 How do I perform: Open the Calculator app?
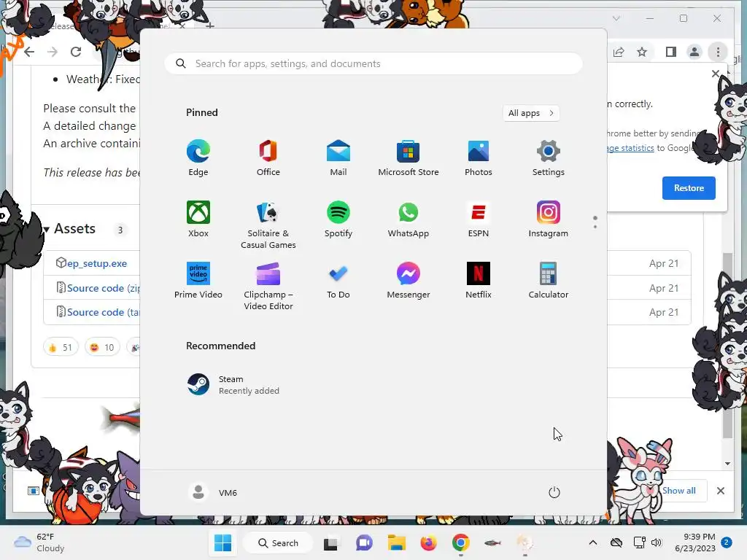[x=549, y=281]
